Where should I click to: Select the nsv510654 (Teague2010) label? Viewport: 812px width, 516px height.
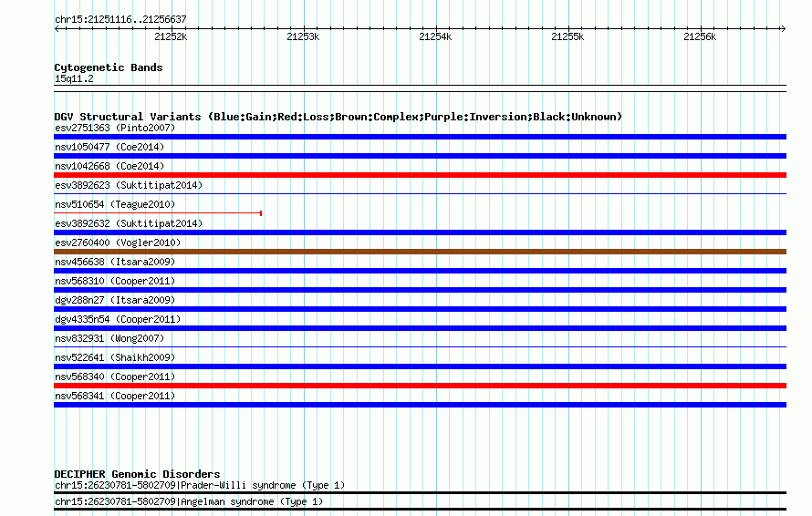click(115, 204)
